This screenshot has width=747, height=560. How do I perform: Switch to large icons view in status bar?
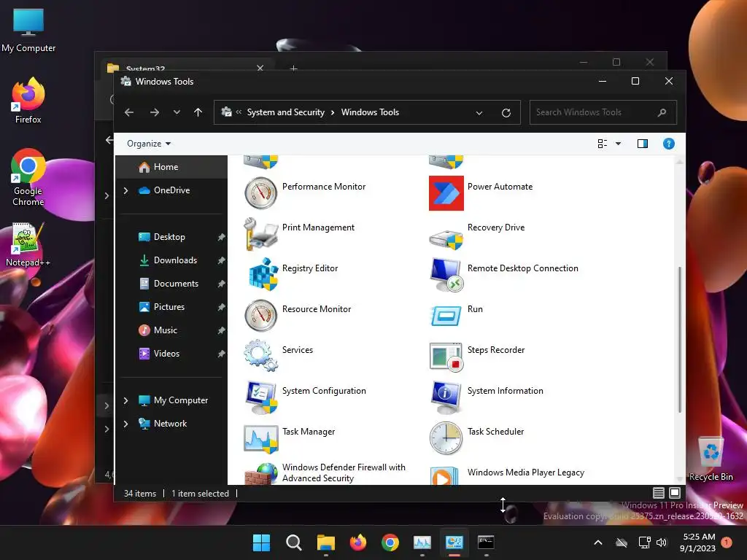(x=675, y=493)
